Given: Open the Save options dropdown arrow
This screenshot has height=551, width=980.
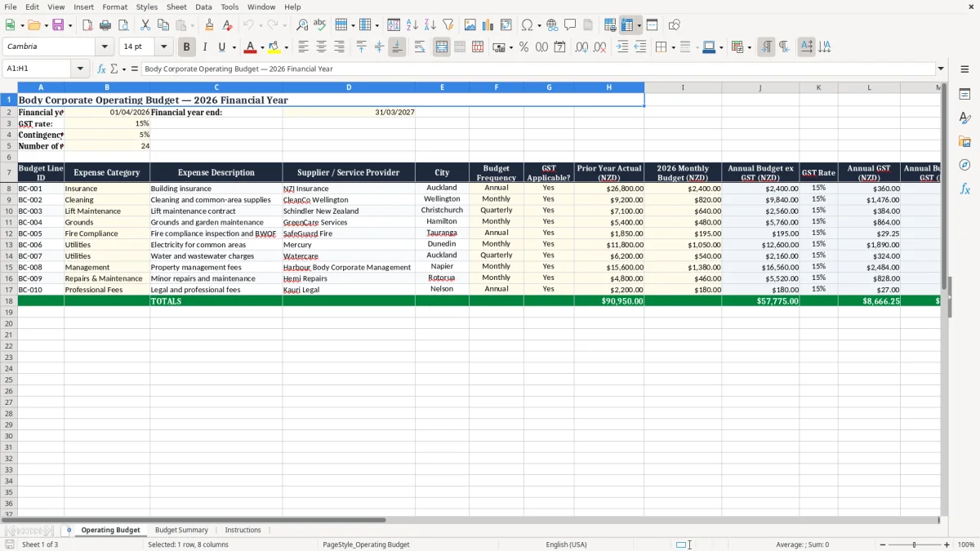Looking at the screenshot, I should pyautogui.click(x=69, y=25).
